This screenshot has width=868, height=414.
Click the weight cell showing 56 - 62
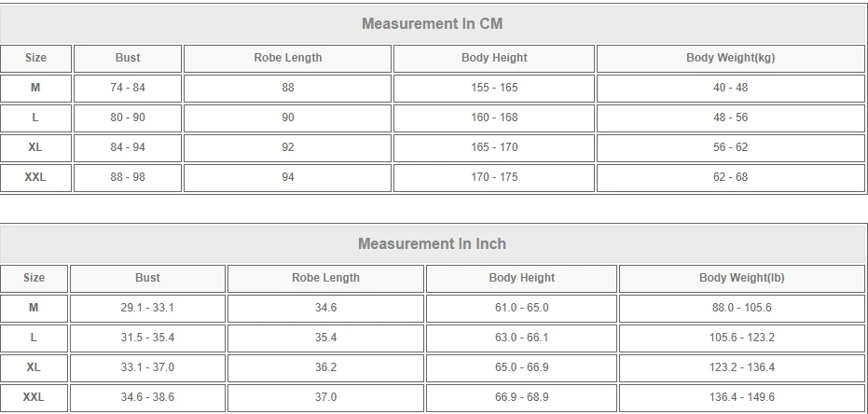(730, 147)
